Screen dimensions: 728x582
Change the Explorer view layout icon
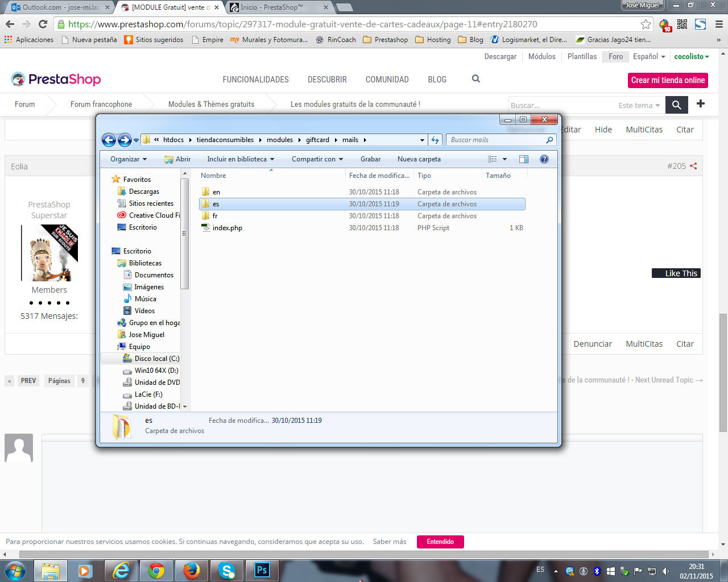tap(493, 159)
